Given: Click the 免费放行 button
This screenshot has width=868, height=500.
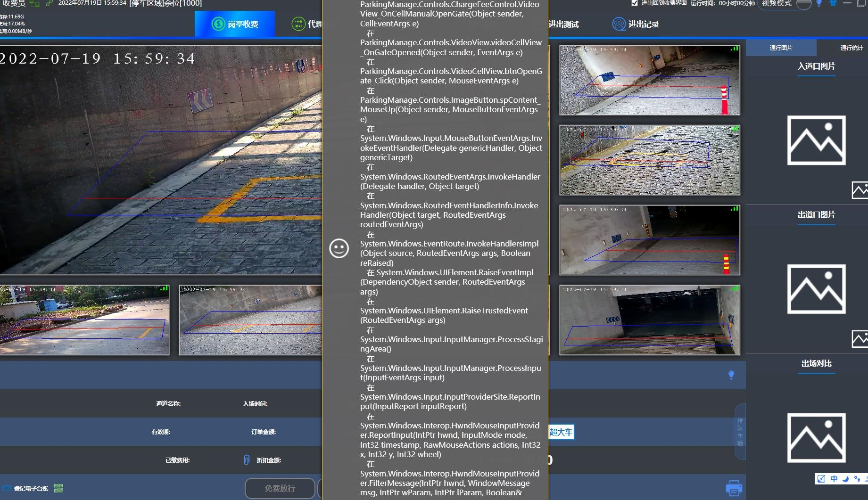Looking at the screenshot, I should [280, 488].
